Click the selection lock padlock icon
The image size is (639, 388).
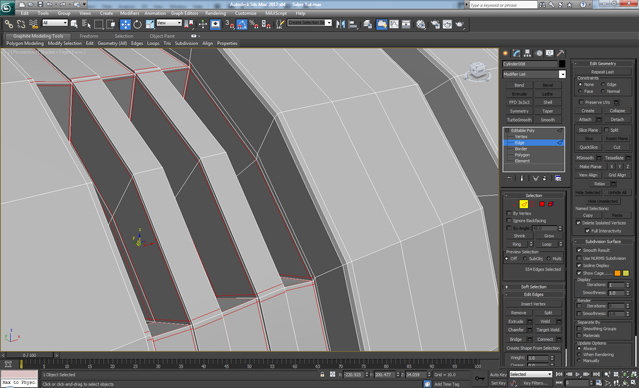pos(322,374)
